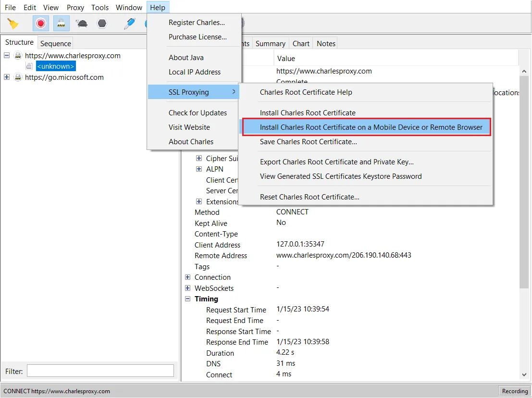The height and width of the screenshot is (398, 532).
Task: Click into the Filter input field
Action: [100, 371]
